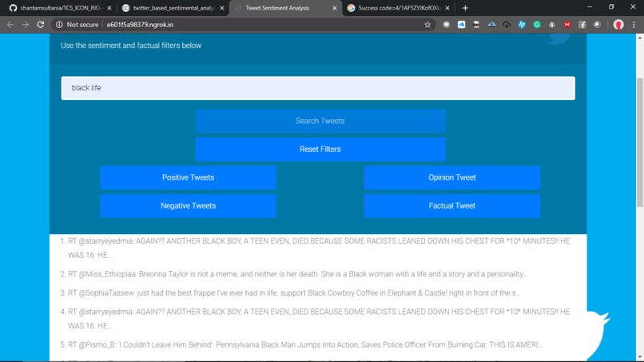The width and height of the screenshot is (644, 362).
Task: Open the Chrome profile avatar
Action: tap(618, 25)
